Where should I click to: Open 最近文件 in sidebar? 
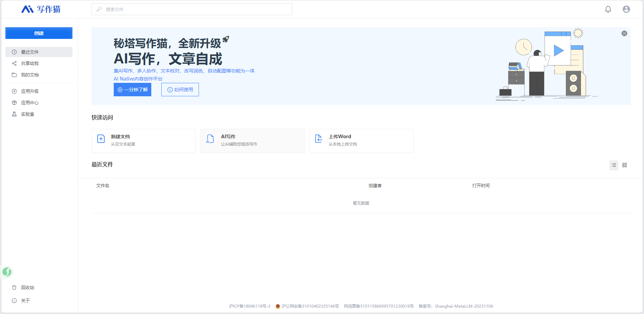[30, 52]
